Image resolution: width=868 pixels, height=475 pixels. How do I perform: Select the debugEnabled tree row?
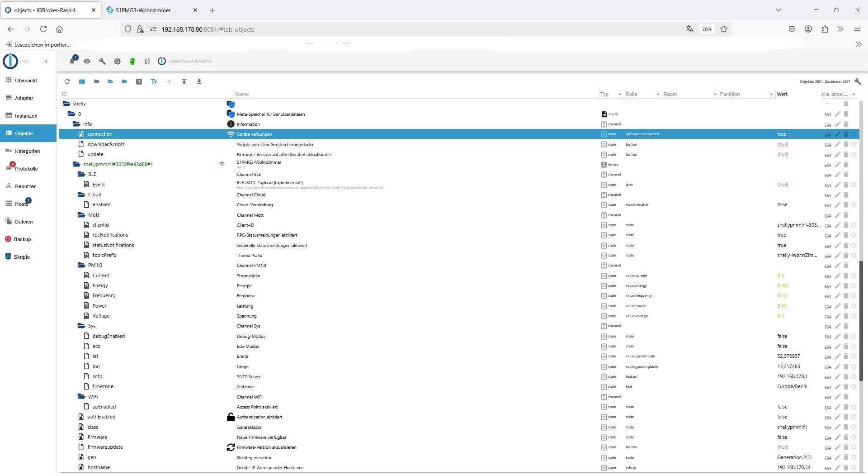coord(459,336)
